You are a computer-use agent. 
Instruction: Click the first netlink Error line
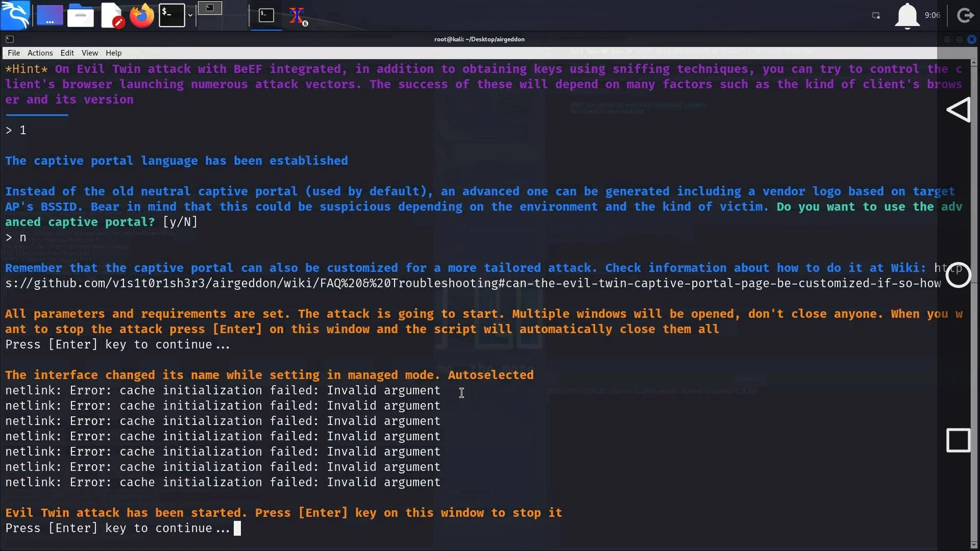pyautogui.click(x=223, y=390)
